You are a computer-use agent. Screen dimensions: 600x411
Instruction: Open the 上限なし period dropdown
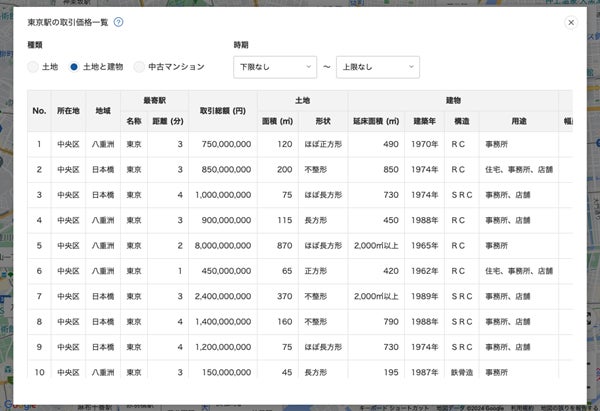[378, 67]
